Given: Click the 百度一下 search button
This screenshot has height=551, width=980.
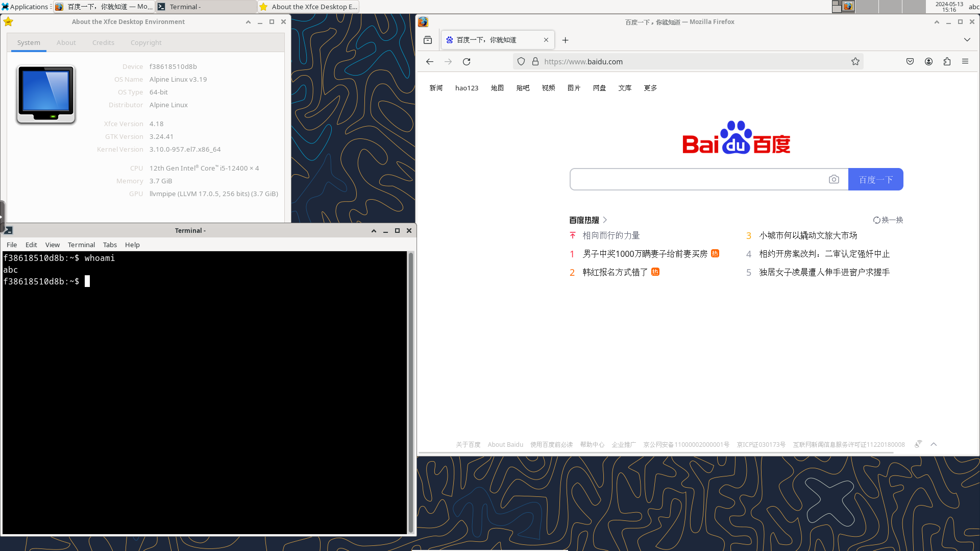Looking at the screenshot, I should coord(876,179).
